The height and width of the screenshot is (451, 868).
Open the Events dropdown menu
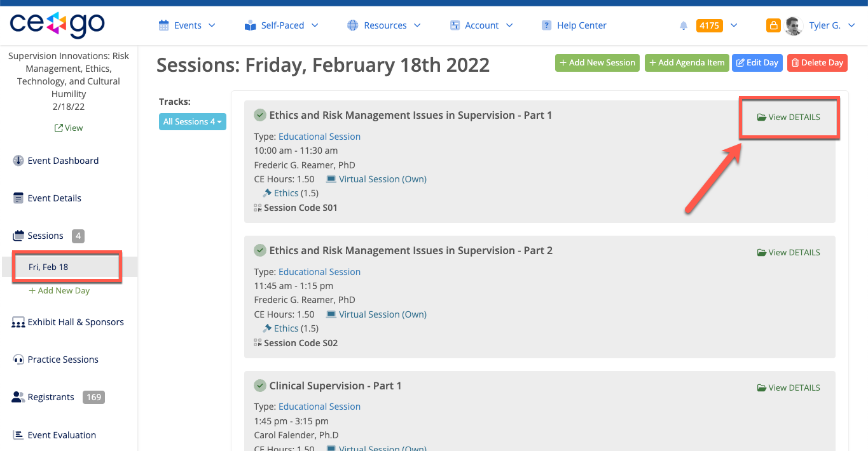point(187,25)
